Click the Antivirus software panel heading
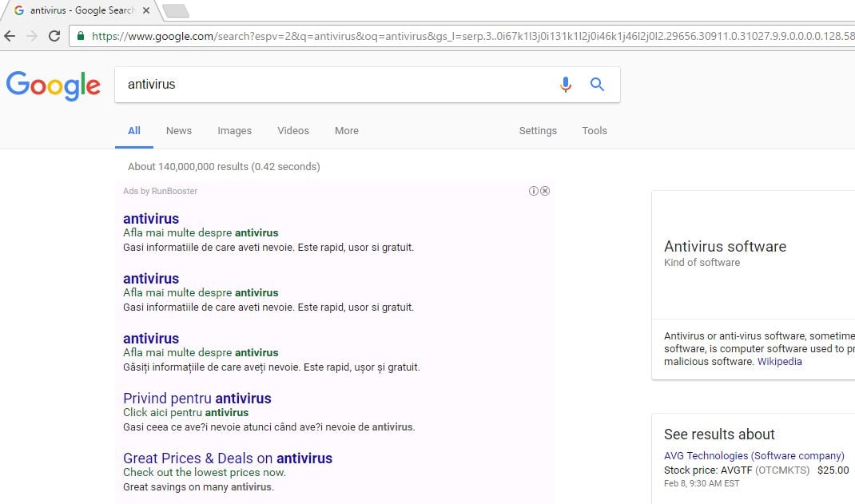Image resolution: width=855 pixels, height=504 pixels. (726, 246)
